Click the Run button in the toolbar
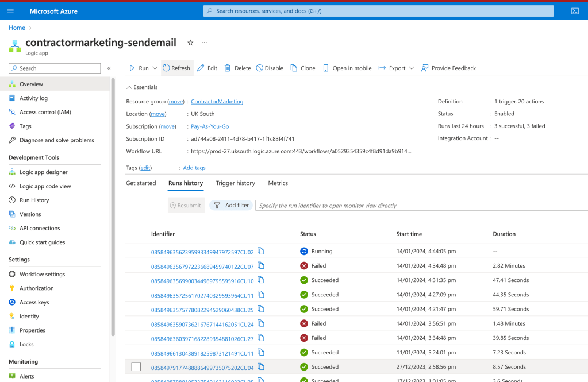Screen dimensions: 588x382 click(139, 68)
